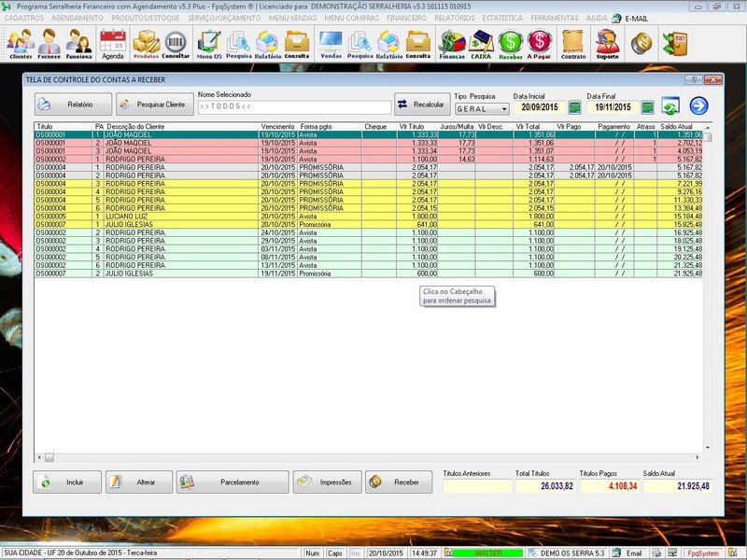Click the green MASTER status indicator
747x560 pixels.
click(487, 553)
